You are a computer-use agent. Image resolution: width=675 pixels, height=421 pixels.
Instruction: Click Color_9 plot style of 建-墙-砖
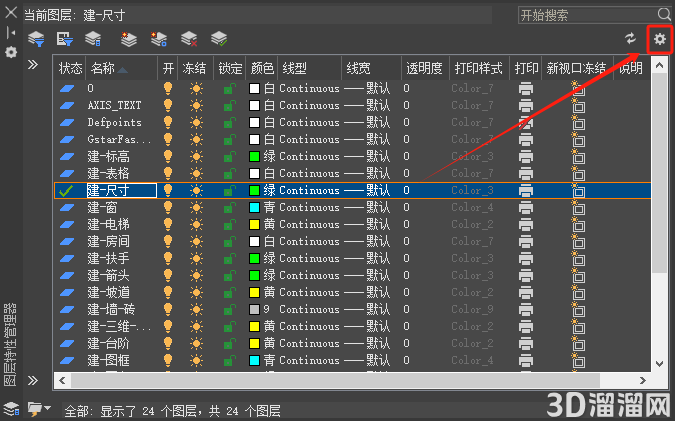point(472,310)
